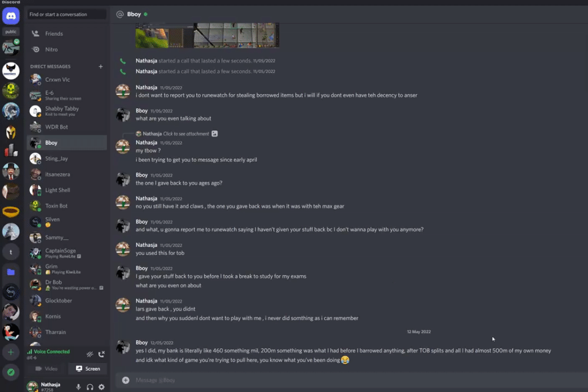Viewport: 588px width, 392px height.
Task: Open Explore Public Servers compass icon
Action: [x=11, y=372]
